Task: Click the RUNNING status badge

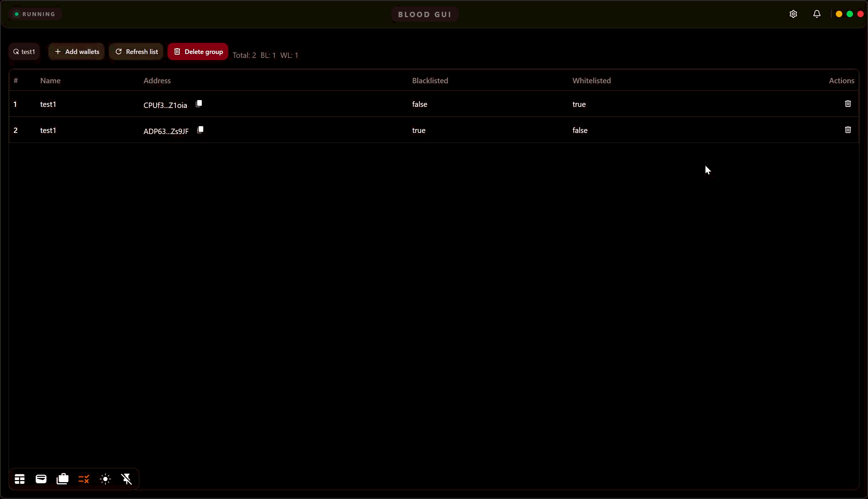Action: pos(35,14)
